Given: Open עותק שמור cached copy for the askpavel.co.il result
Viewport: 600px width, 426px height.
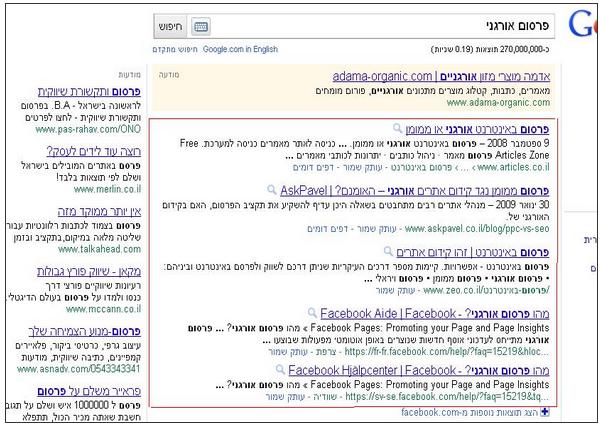Looking at the screenshot, I should click(376, 229).
